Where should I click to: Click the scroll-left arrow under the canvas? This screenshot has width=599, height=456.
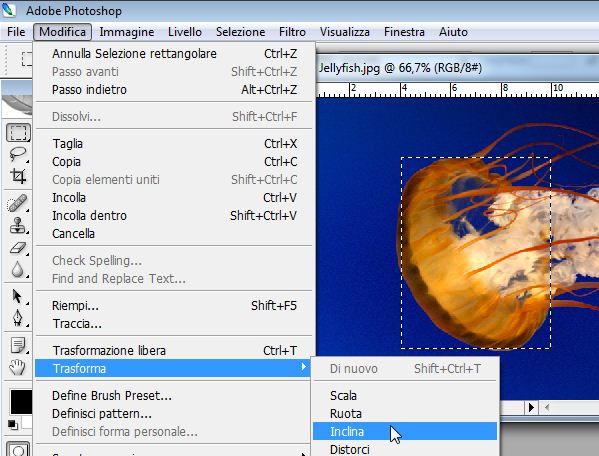547,407
